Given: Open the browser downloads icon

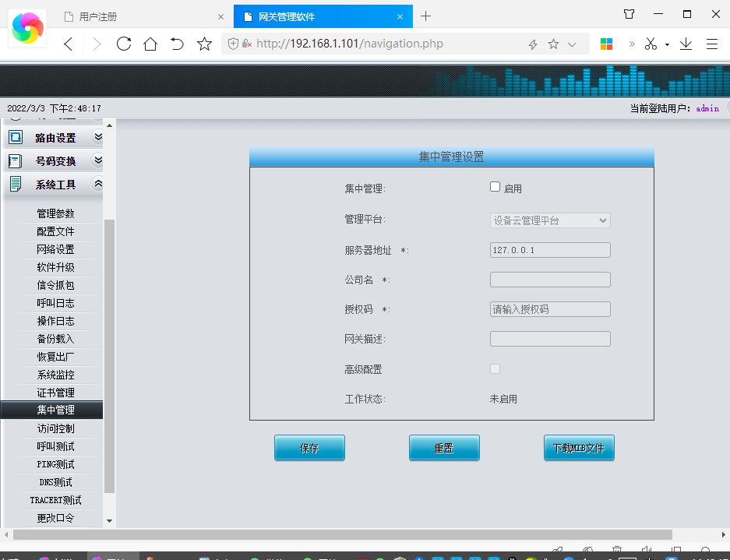Looking at the screenshot, I should click(686, 44).
